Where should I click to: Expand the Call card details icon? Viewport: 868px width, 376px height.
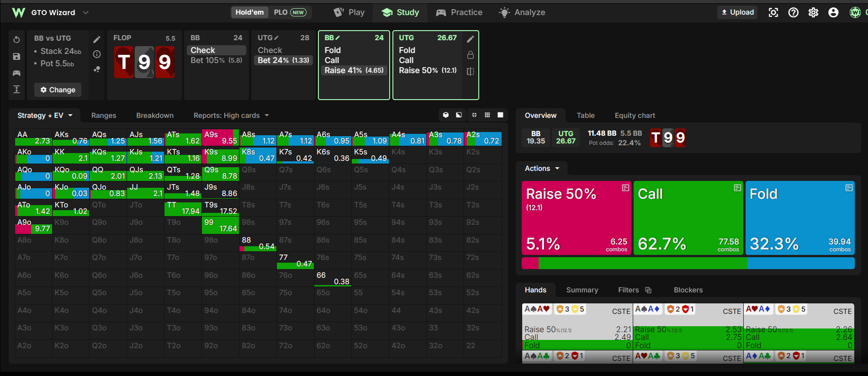click(x=737, y=188)
